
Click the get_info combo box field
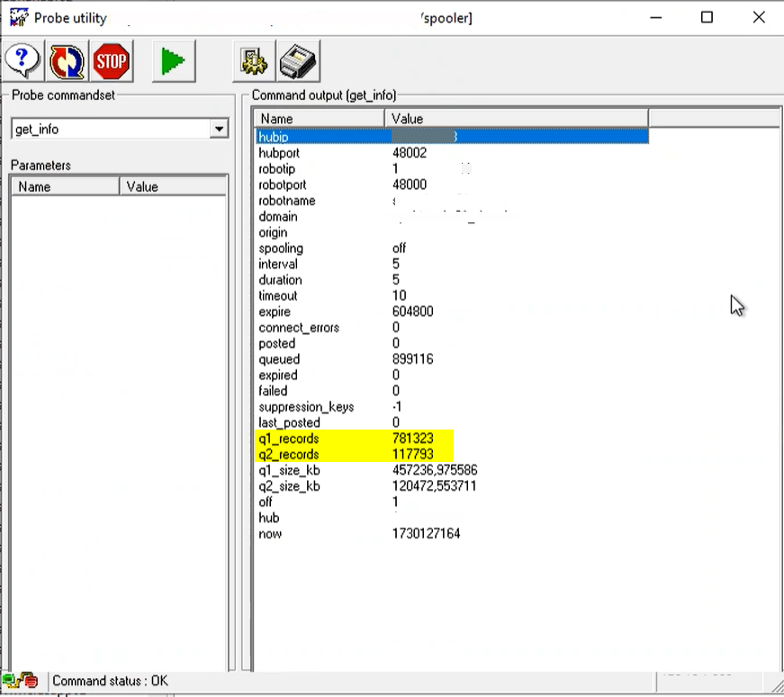[x=109, y=130]
